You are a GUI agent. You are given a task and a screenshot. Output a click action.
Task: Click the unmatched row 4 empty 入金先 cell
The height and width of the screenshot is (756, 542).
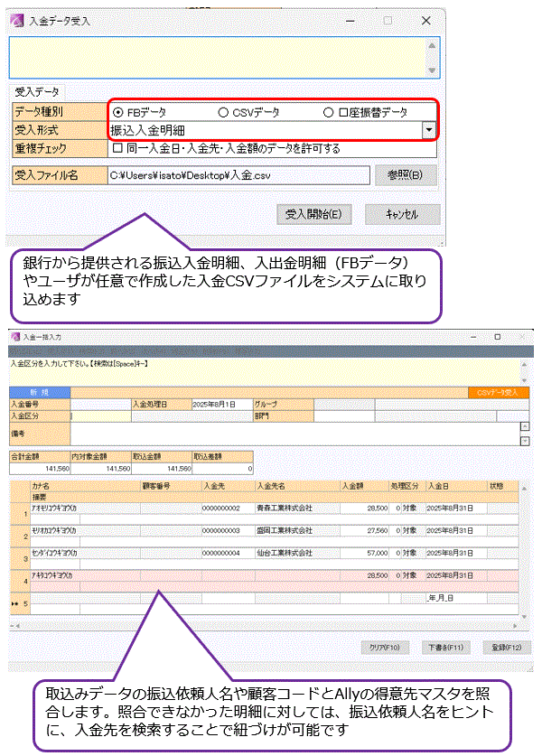tap(228, 575)
